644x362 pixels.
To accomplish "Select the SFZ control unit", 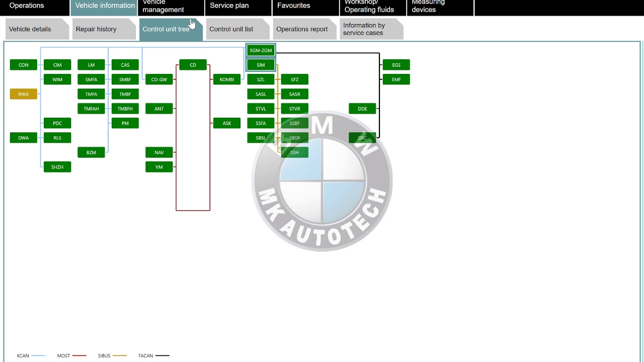I will 295,79.
